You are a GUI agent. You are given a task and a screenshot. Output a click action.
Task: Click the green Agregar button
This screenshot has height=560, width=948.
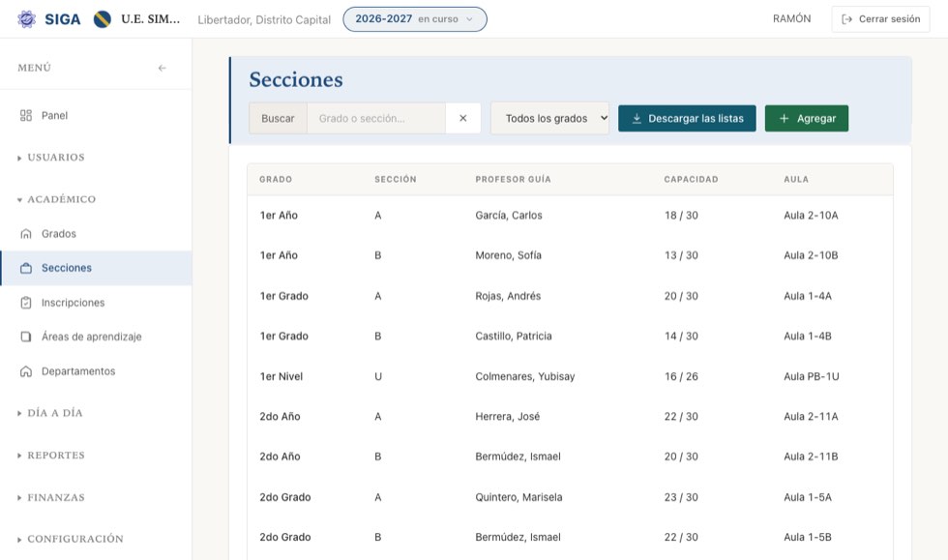(x=807, y=119)
